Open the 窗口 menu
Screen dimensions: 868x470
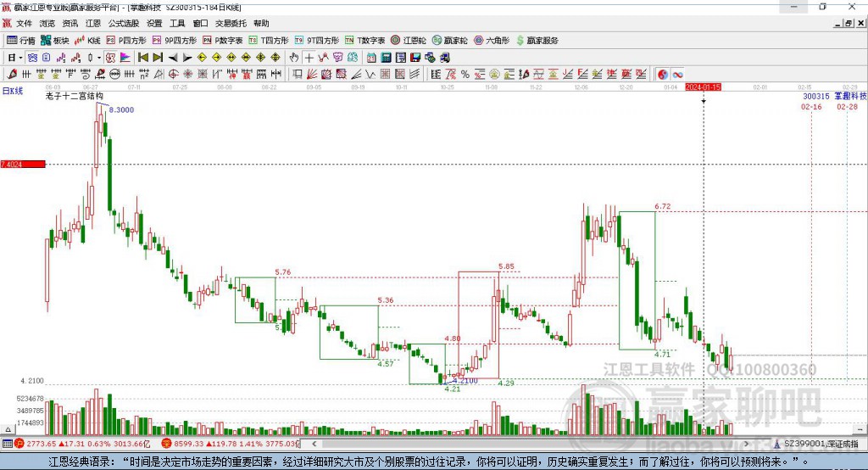coord(200,23)
